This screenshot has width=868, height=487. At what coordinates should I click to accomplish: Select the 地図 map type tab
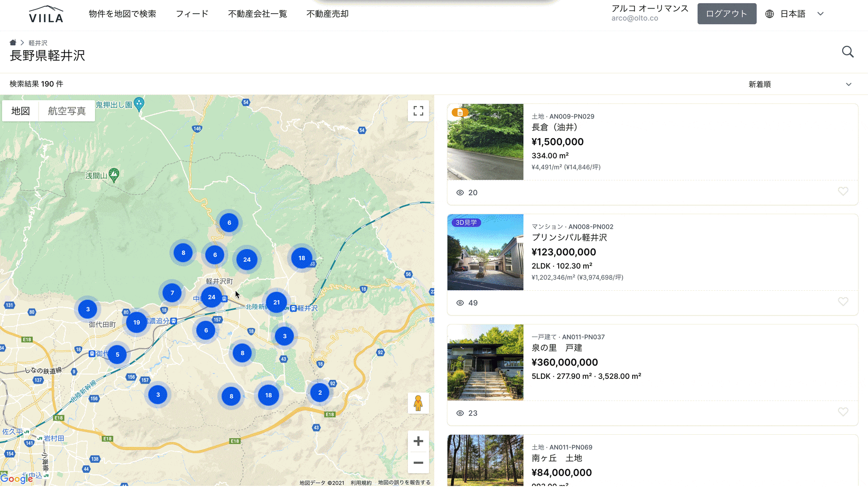point(21,111)
